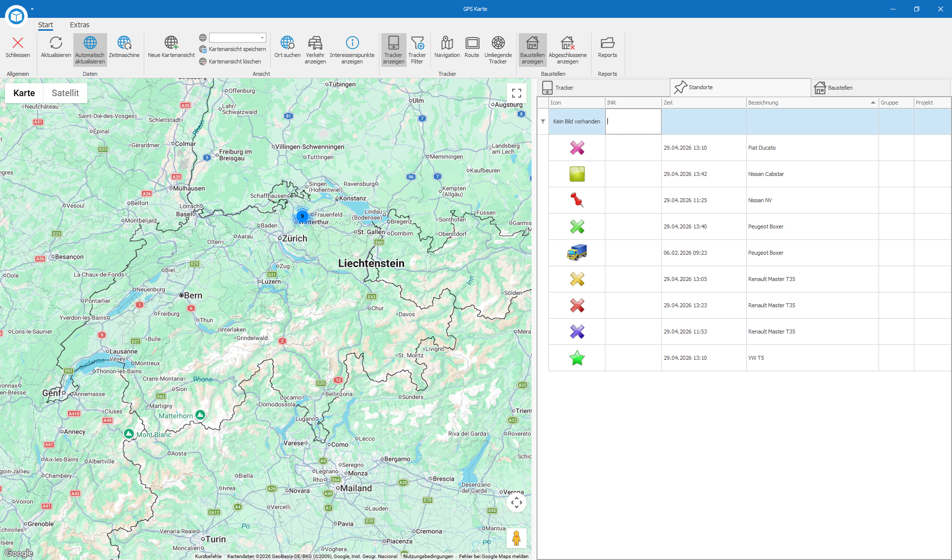The image size is (952, 560).
Task: Click the Gruppe column header
Action: pyautogui.click(x=896, y=103)
